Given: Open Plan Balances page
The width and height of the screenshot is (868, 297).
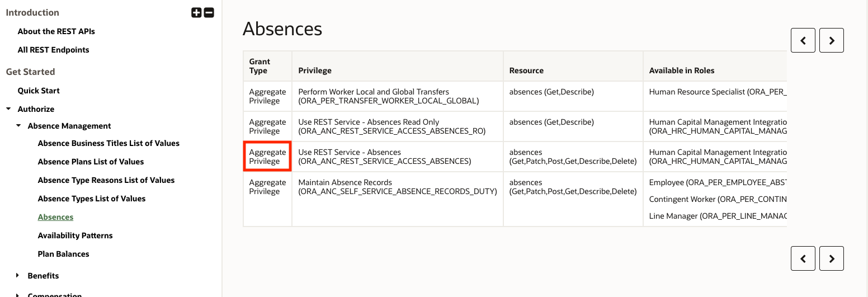Looking at the screenshot, I should pyautogui.click(x=63, y=254).
